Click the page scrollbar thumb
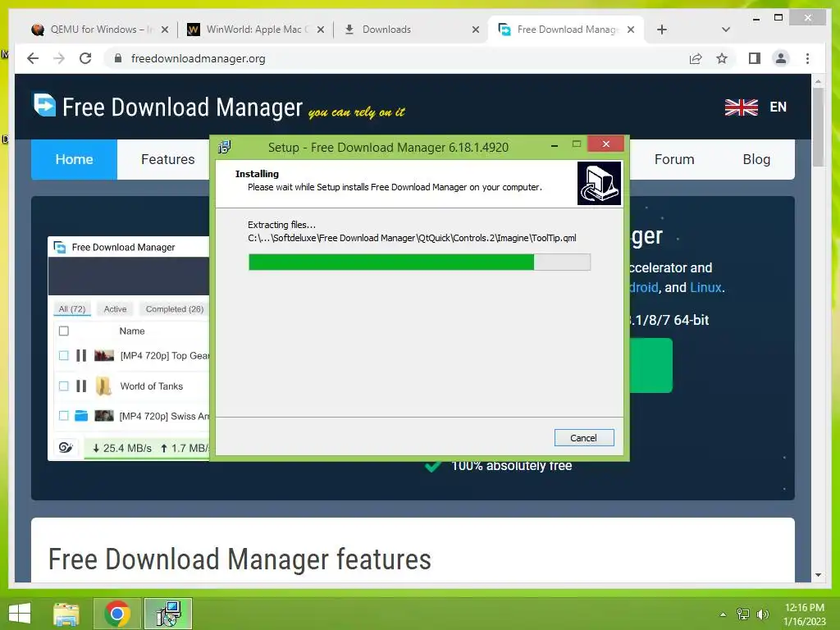 coord(818,127)
